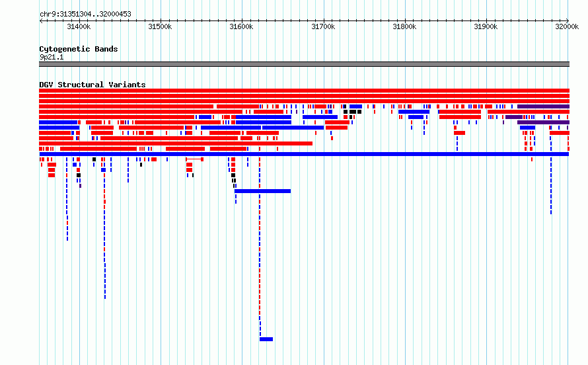Select the dashed variant column just before 31400k
Image resolution: width=588 pixels, height=365 pixels.
67,199
